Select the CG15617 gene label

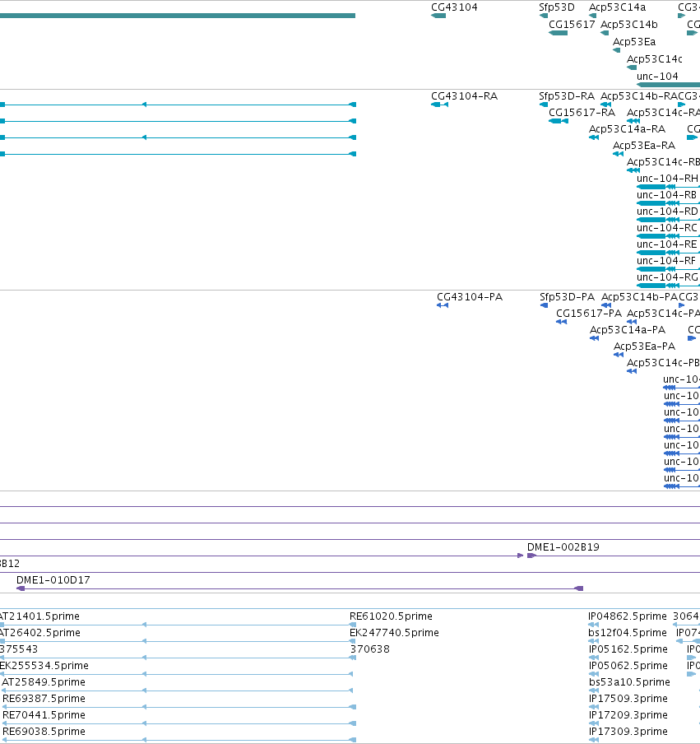tap(572, 24)
